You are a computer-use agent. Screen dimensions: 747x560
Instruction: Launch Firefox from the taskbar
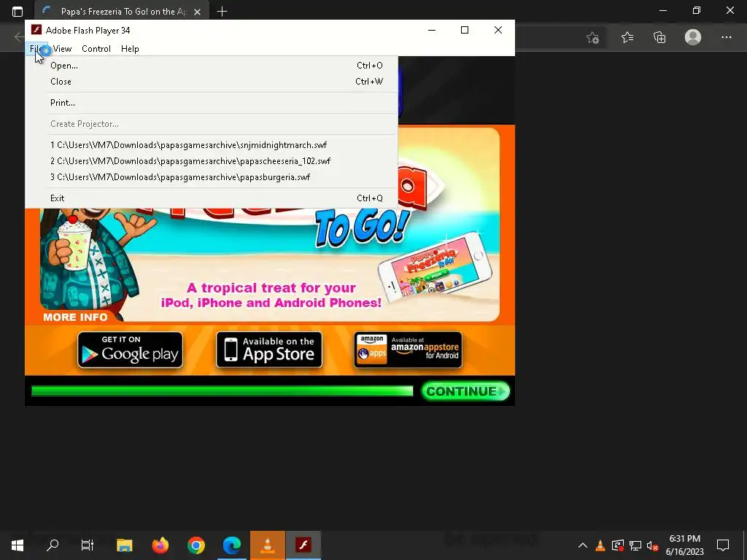160,545
